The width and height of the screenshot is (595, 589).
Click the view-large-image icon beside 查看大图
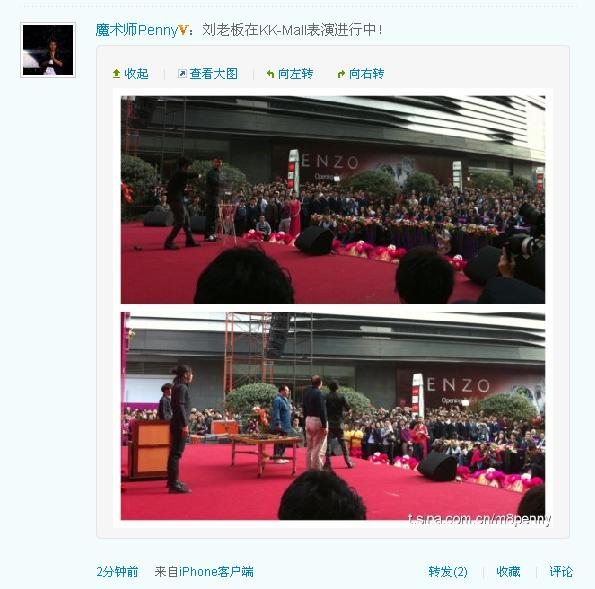tap(182, 74)
